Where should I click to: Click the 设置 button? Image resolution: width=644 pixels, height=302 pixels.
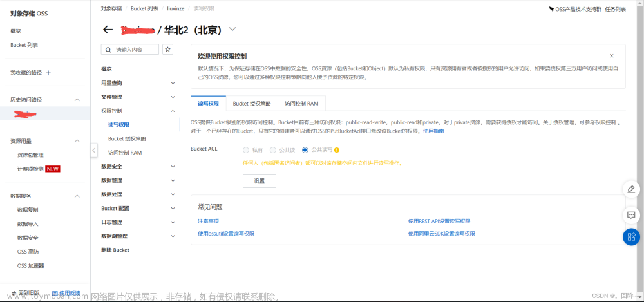260,181
